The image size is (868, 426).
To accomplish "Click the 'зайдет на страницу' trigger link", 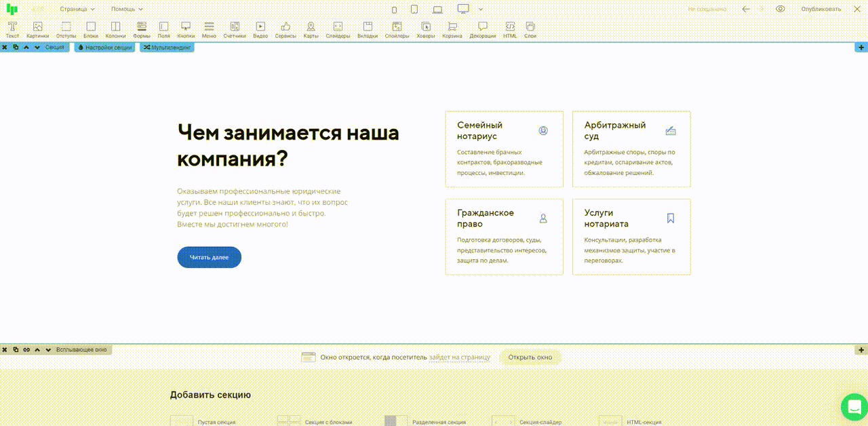I will pos(459,357).
